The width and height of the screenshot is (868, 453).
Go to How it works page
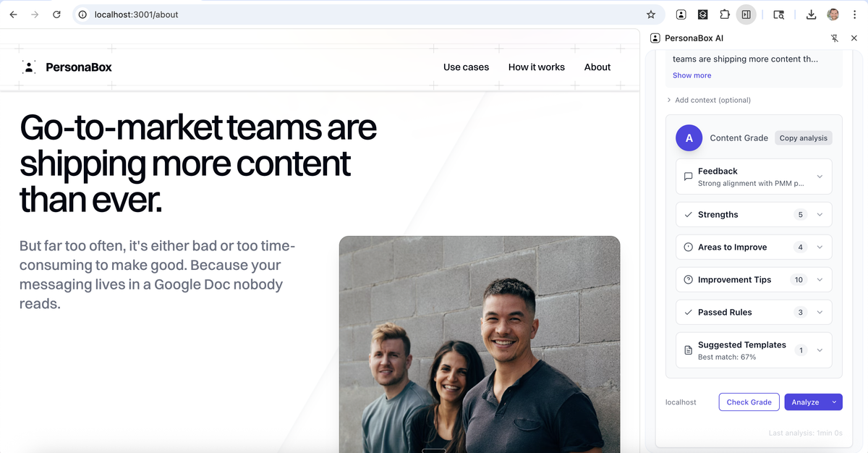536,67
